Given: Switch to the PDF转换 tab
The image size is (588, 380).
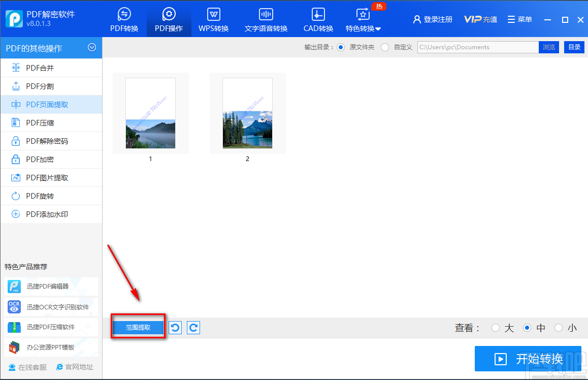Looking at the screenshot, I should [124, 19].
